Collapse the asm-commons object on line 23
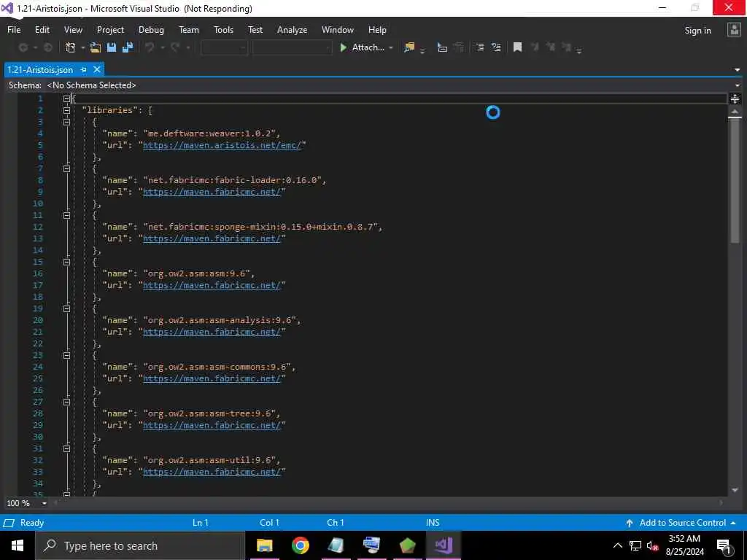 pyautogui.click(x=66, y=355)
